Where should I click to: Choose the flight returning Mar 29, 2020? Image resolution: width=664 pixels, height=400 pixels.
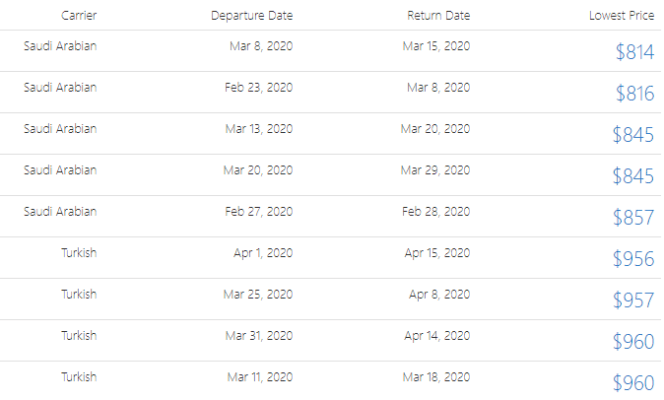(x=330, y=175)
